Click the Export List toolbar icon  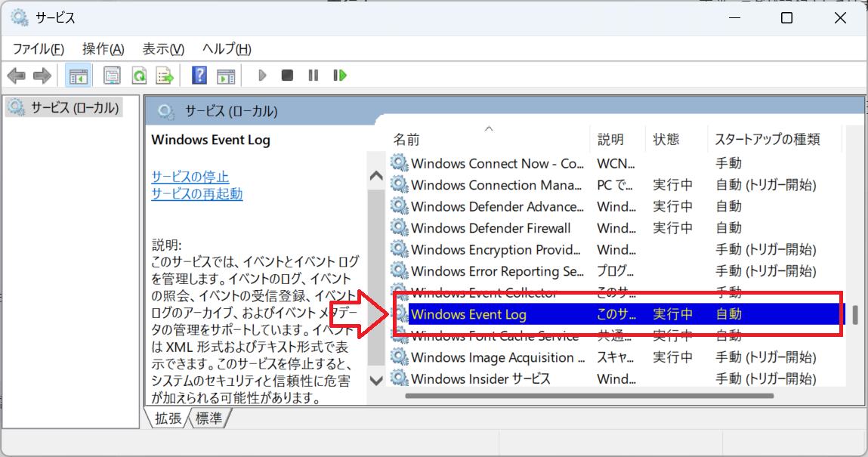click(x=165, y=76)
